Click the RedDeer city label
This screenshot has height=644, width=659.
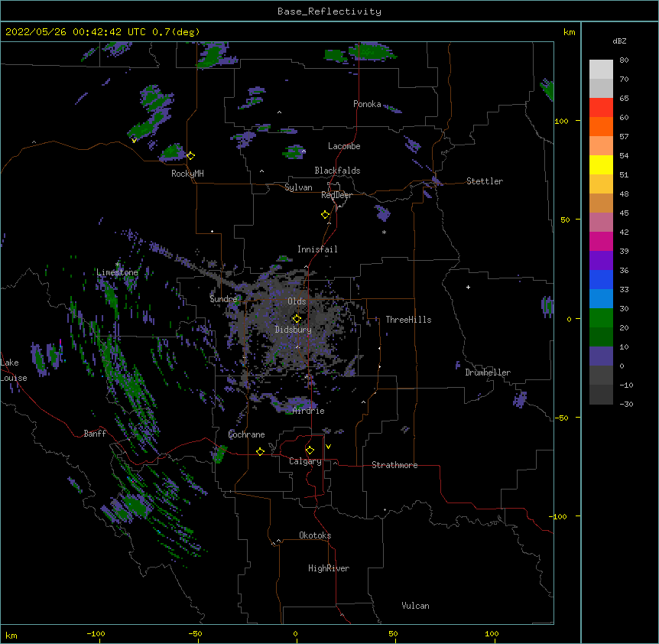336,195
